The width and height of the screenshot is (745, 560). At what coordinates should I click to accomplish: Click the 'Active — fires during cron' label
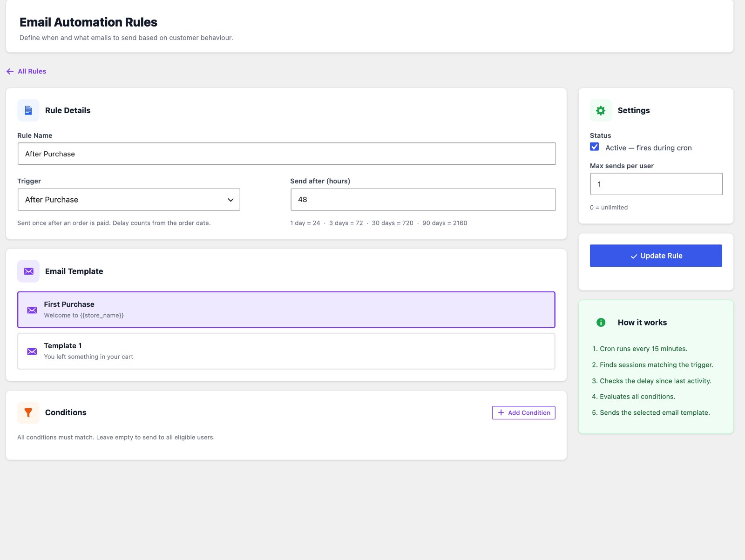coord(648,148)
